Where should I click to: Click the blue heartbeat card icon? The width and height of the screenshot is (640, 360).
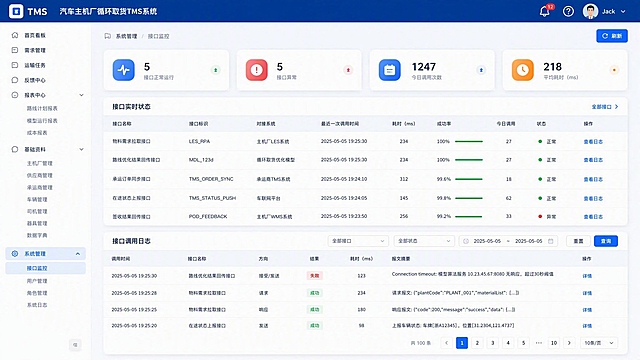124,70
